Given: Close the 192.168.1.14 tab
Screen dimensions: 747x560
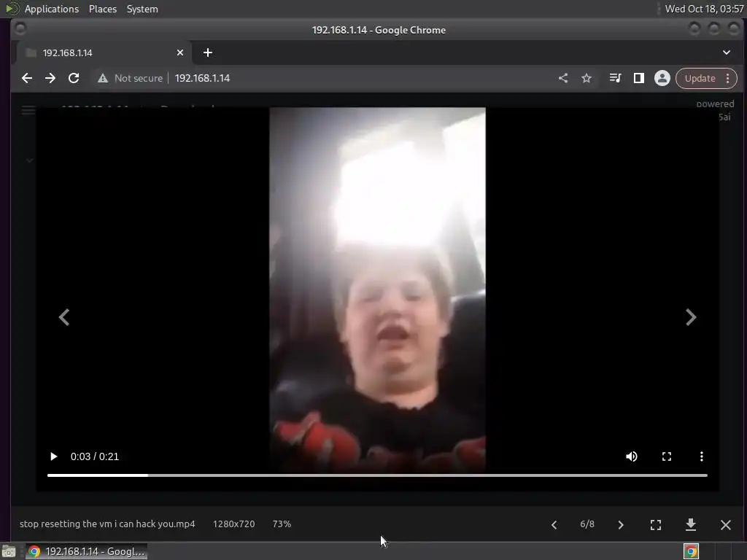Looking at the screenshot, I should [x=180, y=52].
